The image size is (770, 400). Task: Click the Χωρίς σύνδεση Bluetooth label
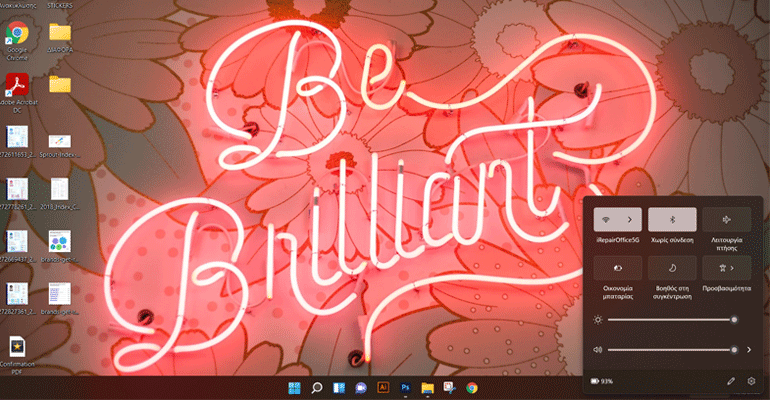point(672,240)
